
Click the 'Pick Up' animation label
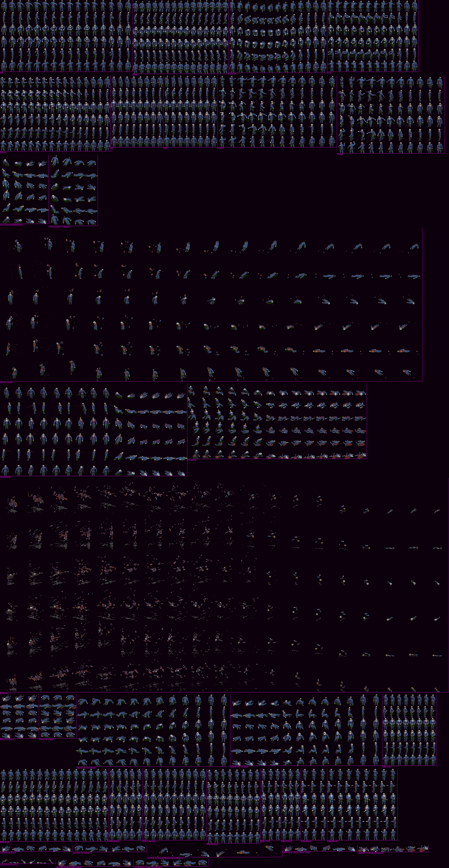[x=232, y=74]
